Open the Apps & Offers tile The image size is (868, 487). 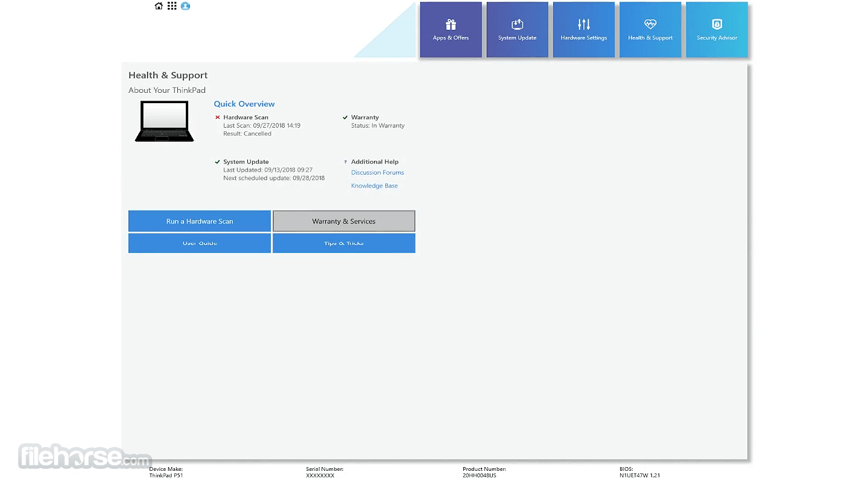[x=451, y=30]
